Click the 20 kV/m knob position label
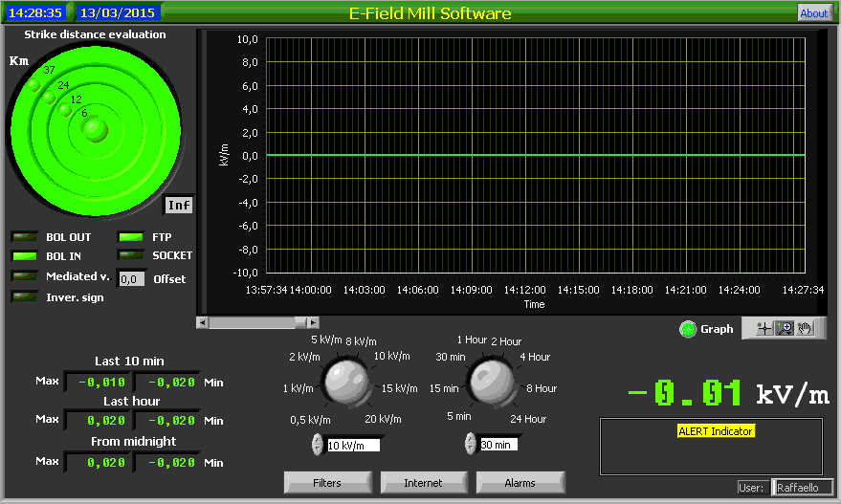 coord(383,419)
